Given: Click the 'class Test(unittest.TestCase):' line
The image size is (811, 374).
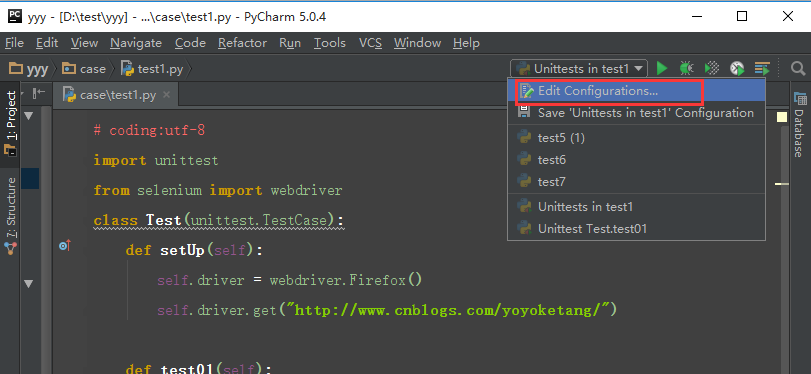Looking at the screenshot, I should click(219, 220).
